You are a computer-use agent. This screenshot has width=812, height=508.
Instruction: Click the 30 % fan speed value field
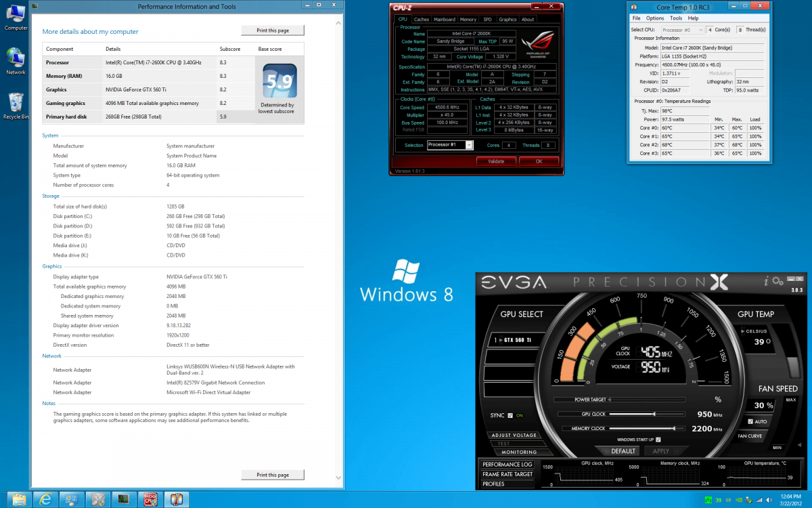[761, 406]
